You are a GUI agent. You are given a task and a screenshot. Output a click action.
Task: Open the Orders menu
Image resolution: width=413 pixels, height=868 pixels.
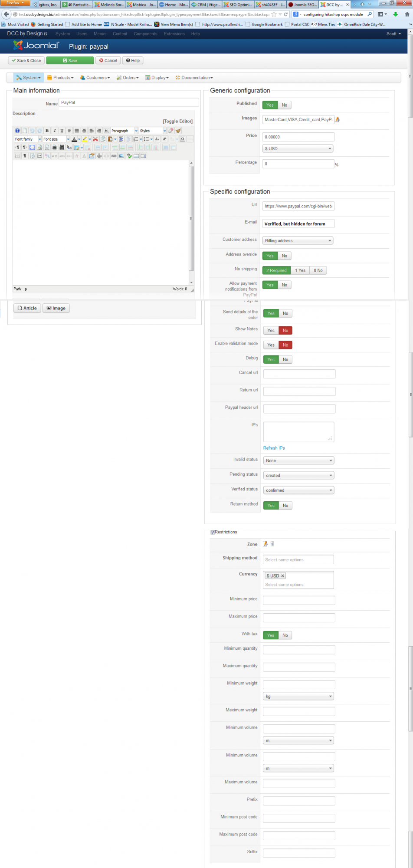pos(128,78)
